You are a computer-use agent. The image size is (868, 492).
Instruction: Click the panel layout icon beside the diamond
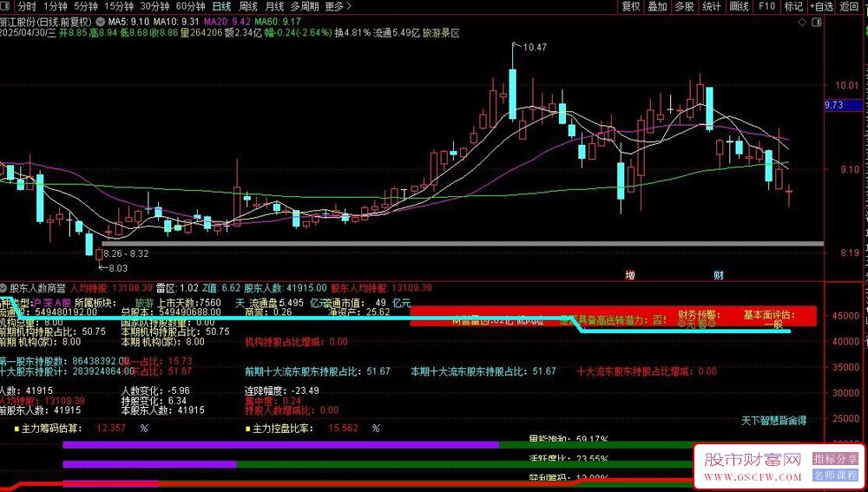(817, 23)
